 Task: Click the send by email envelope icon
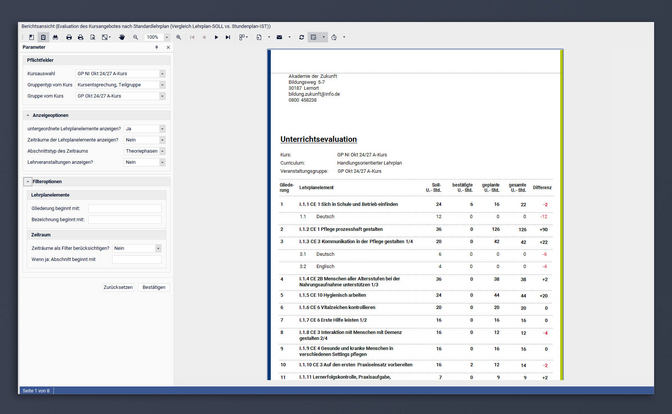(279, 36)
